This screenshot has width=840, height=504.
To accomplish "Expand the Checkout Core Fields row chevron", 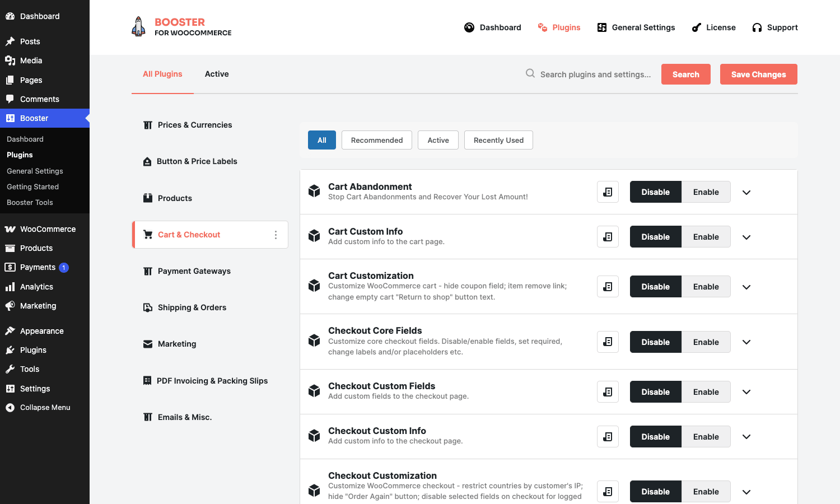I will point(746,342).
